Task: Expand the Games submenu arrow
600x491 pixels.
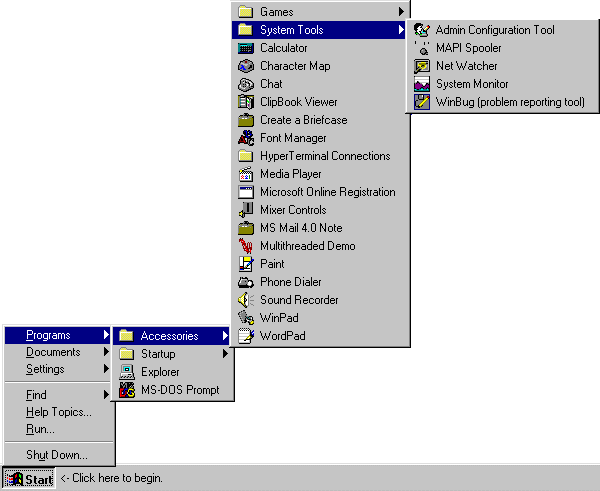Action: 401,11
